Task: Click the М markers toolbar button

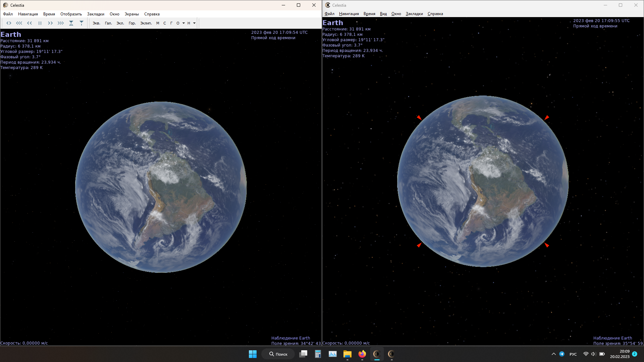Action: 158,23
